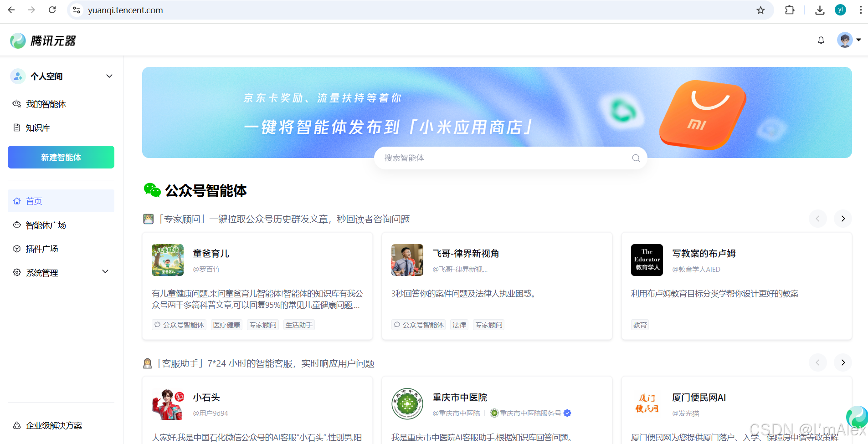Click the 新建智能体 button
This screenshot has height=444, width=868.
pyautogui.click(x=61, y=157)
